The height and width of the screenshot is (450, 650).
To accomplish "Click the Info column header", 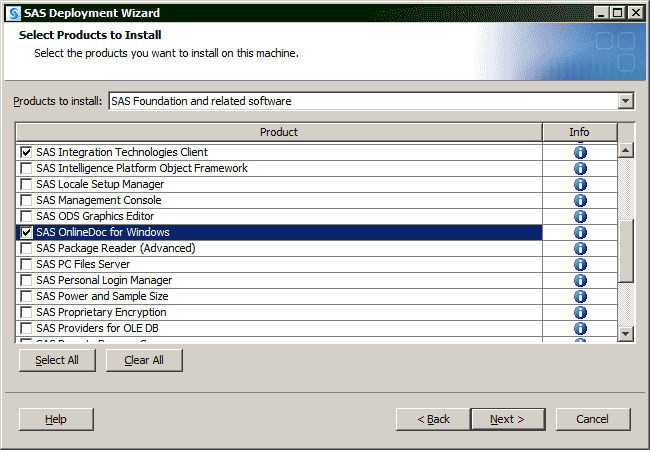I will [579, 132].
